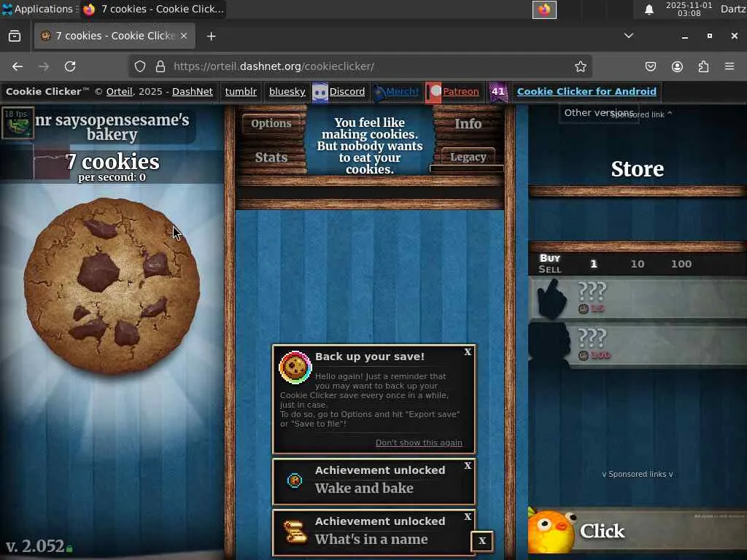Set store bulk amount to 100

pos(681,264)
